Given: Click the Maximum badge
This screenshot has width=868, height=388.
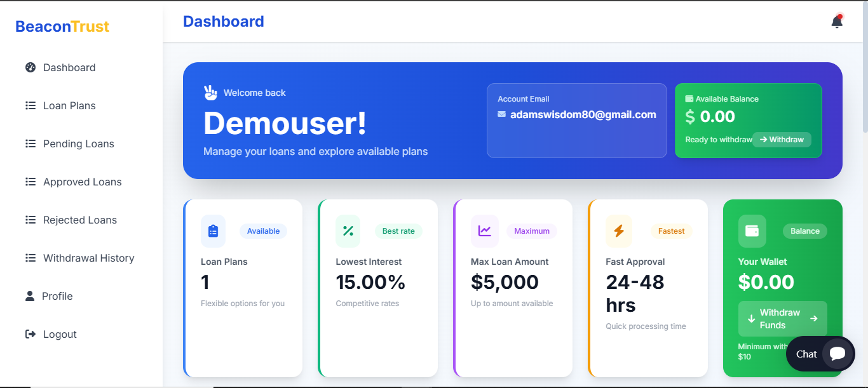Looking at the screenshot, I should click(x=532, y=231).
